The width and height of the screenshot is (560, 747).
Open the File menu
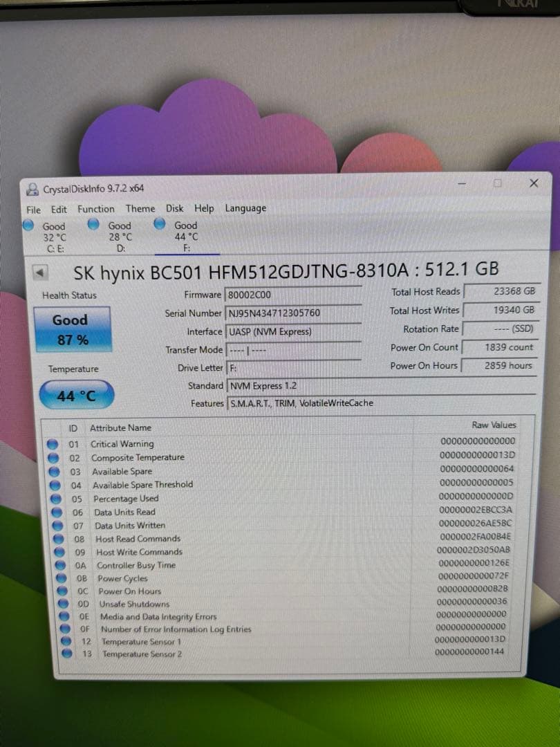tap(33, 210)
